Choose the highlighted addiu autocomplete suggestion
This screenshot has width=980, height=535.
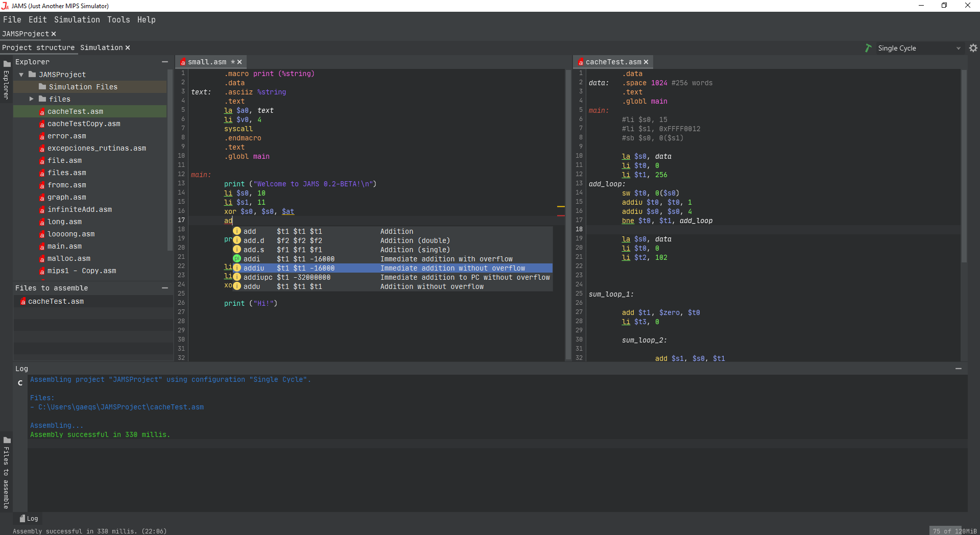tap(392, 268)
